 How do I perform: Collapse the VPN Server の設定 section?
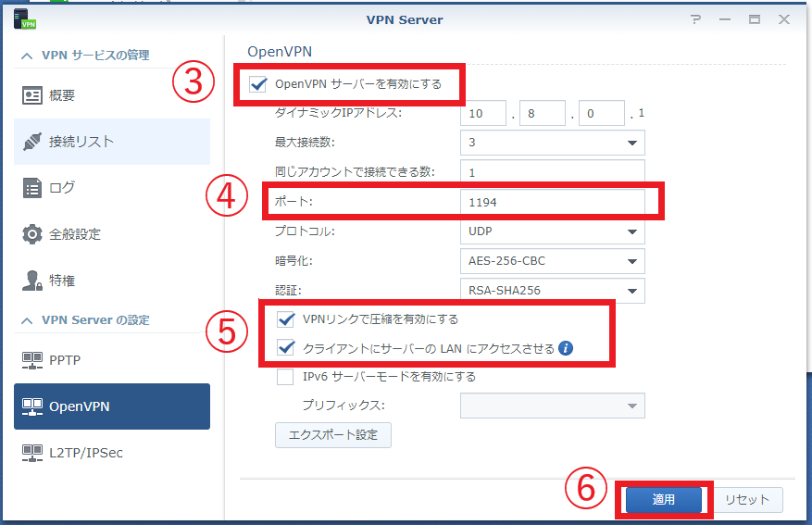(27, 320)
